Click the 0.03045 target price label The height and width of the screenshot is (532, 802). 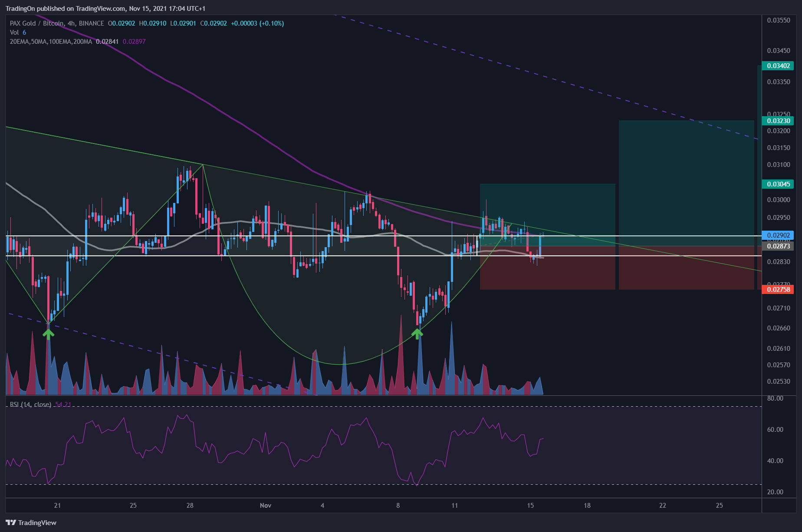pyautogui.click(x=778, y=184)
